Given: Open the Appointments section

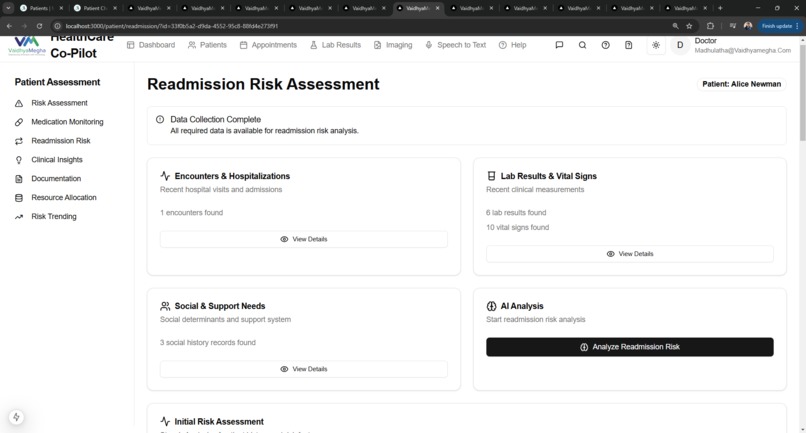Looking at the screenshot, I should pos(268,45).
